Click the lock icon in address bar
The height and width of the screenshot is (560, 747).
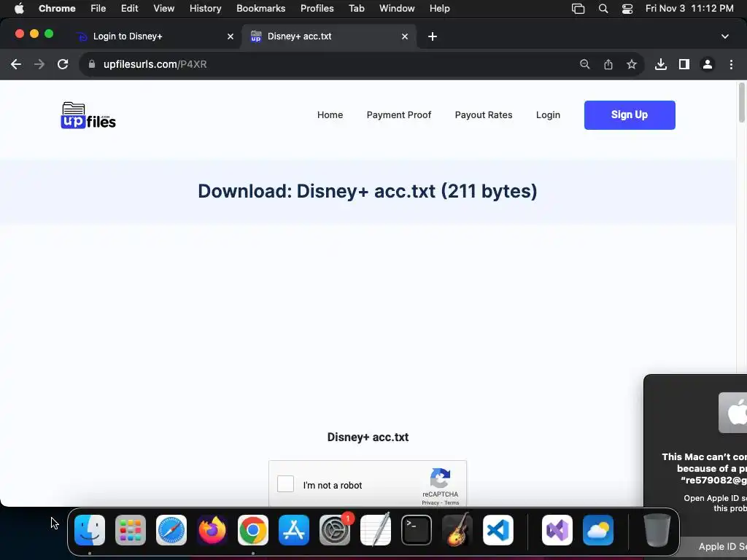[92, 64]
